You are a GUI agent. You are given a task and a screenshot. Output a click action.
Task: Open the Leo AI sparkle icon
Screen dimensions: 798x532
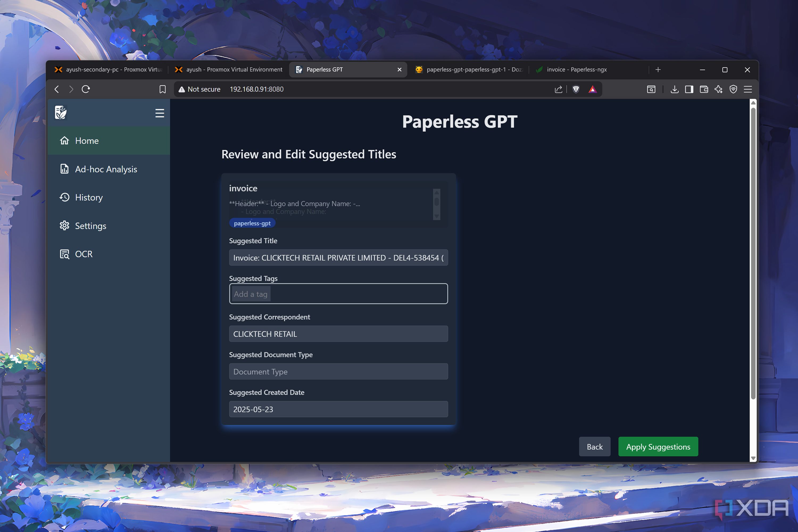[719, 89]
